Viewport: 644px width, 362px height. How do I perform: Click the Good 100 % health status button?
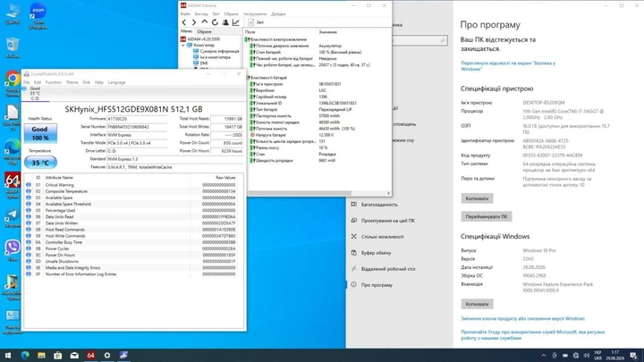pyautogui.click(x=40, y=133)
